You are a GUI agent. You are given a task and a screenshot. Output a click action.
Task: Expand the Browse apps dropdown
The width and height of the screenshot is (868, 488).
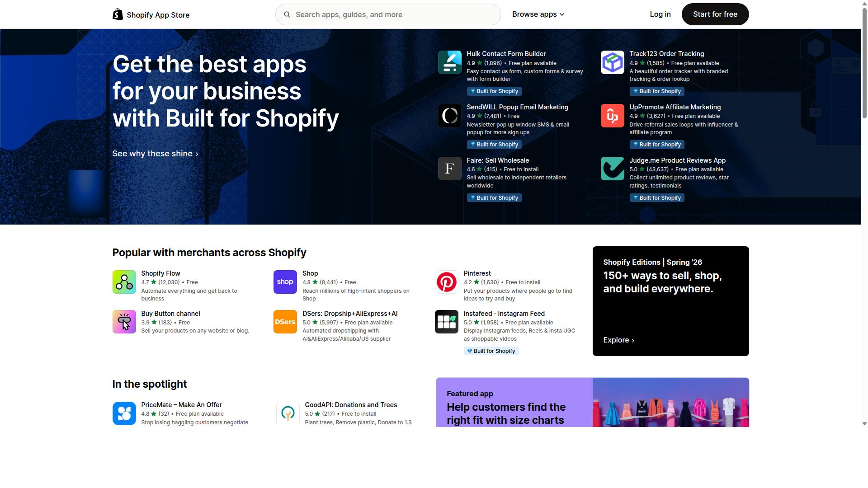point(538,14)
